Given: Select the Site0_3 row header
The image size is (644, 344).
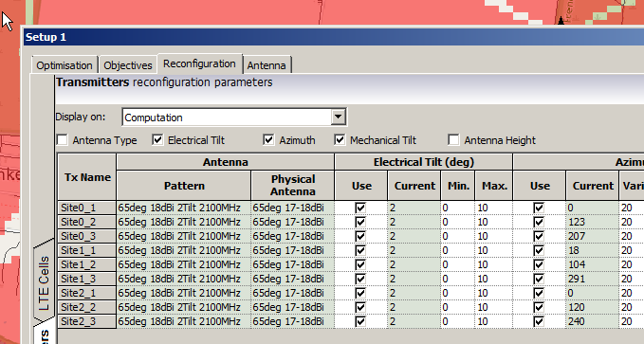Looking at the screenshot, I should click(x=86, y=236).
